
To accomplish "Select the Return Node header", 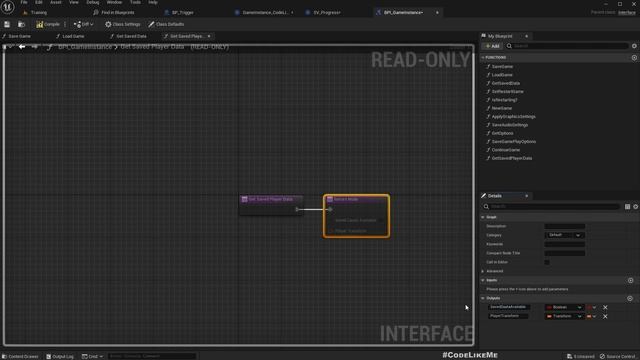I will click(356, 199).
